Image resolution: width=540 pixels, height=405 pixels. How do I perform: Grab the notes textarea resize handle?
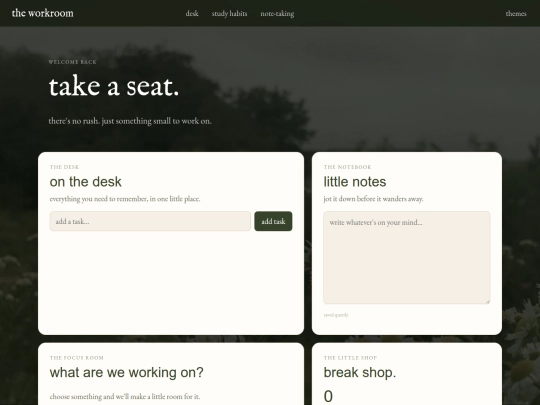(x=488, y=301)
